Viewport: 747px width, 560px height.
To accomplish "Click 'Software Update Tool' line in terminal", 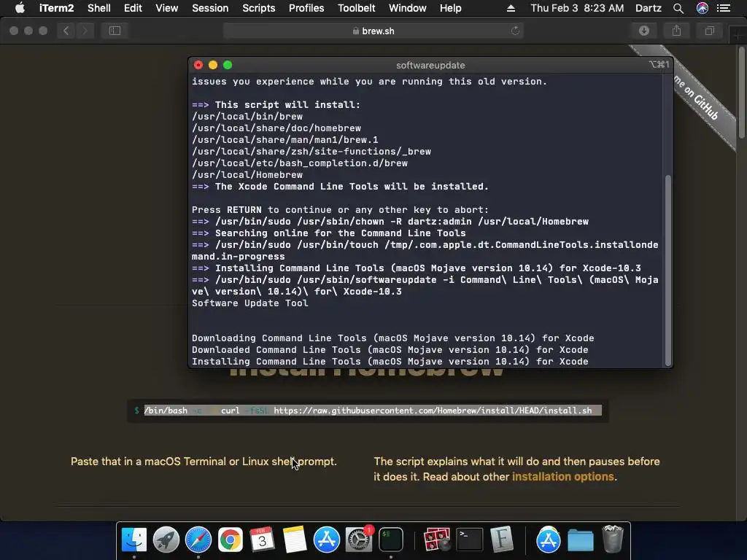I will point(249,303).
